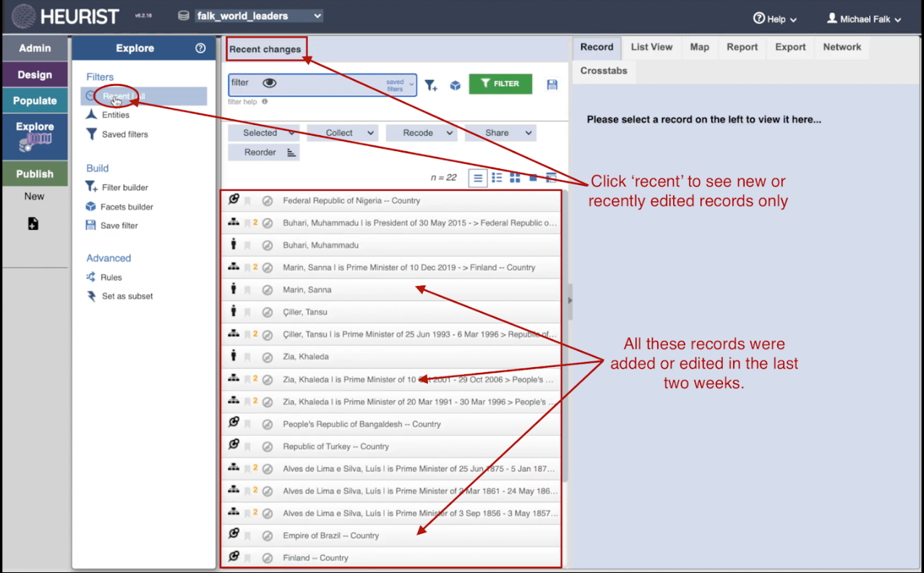
Task: Click the new record page icon under New
Action: 33,224
